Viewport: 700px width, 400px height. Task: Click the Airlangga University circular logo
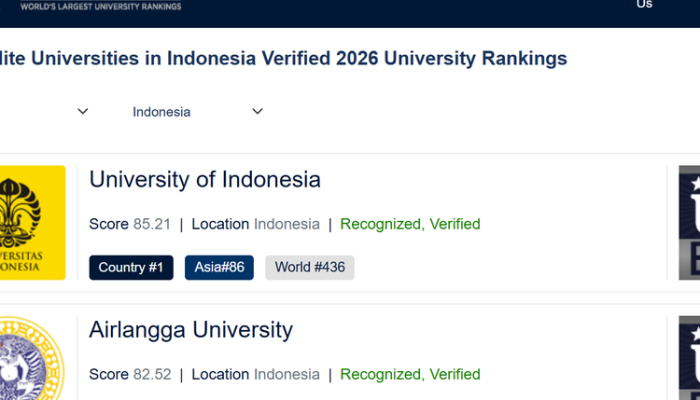tap(30, 358)
